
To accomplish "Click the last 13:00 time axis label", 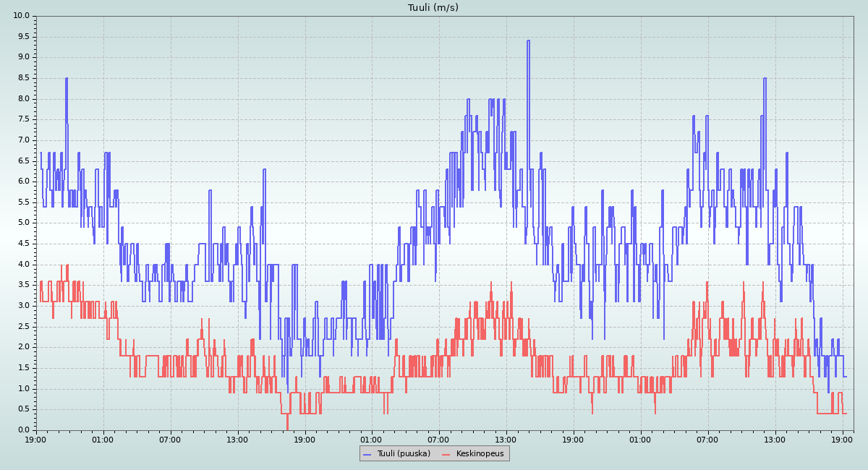I will tap(775, 439).
